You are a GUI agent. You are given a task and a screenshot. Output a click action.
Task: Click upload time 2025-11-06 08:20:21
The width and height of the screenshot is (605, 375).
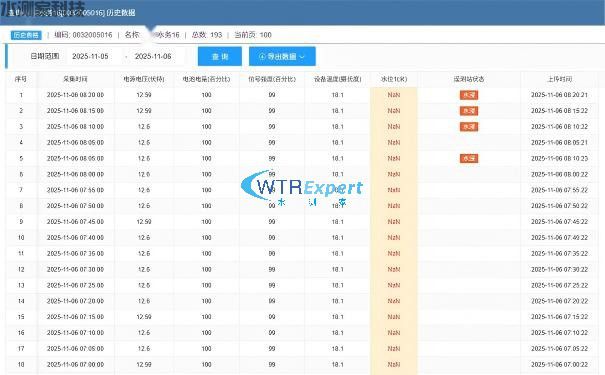pyautogui.click(x=559, y=95)
